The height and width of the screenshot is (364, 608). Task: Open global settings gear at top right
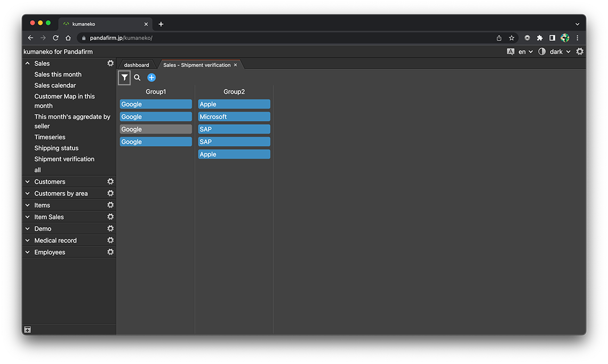tap(580, 52)
